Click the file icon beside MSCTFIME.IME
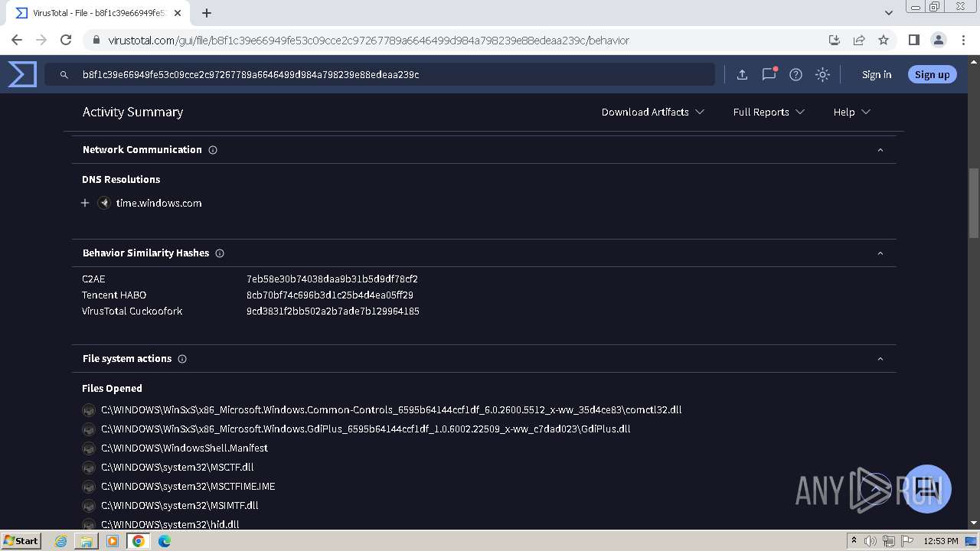Image resolution: width=980 pixels, height=551 pixels. coord(89,487)
